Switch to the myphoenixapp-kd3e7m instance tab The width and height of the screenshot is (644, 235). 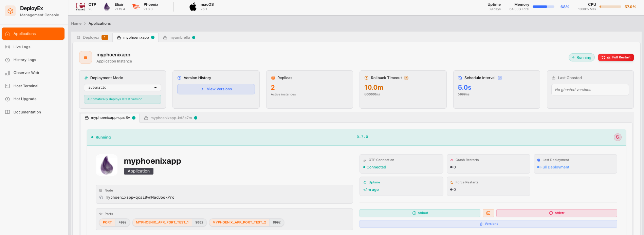(x=171, y=118)
